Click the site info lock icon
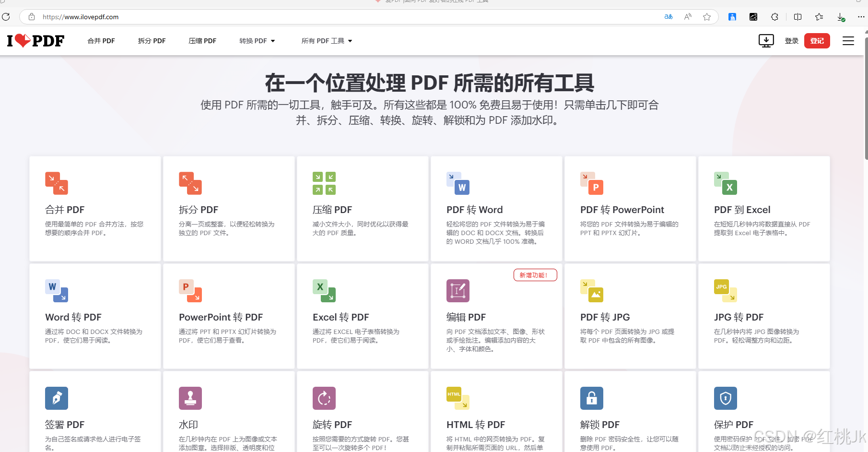 click(x=32, y=17)
